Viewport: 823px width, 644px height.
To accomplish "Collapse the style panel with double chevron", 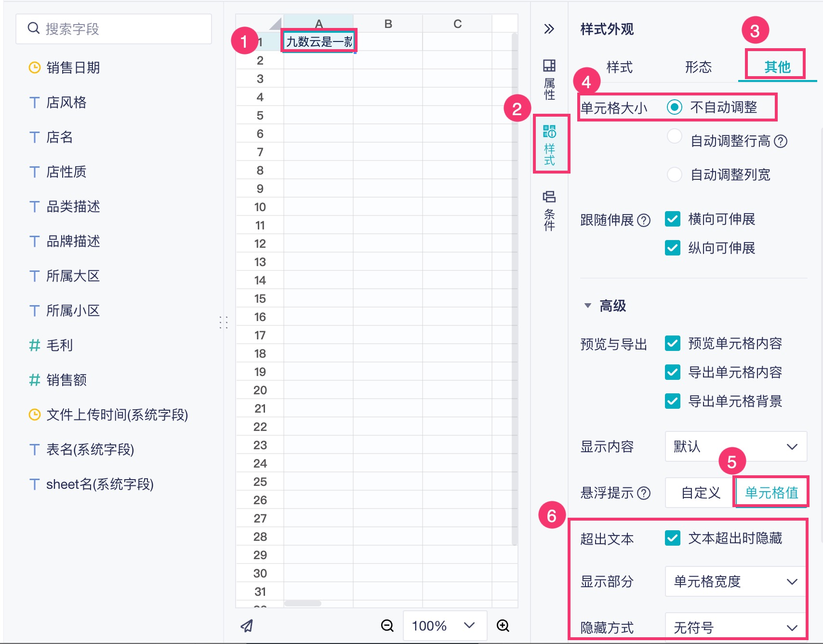I will (x=549, y=29).
